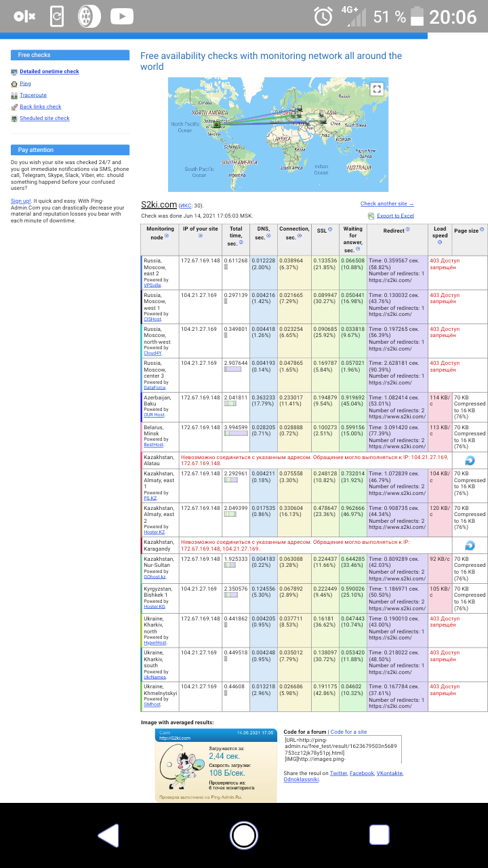Click help icon next to Redirect header
Screen dimensions: 488x868
tap(408, 231)
